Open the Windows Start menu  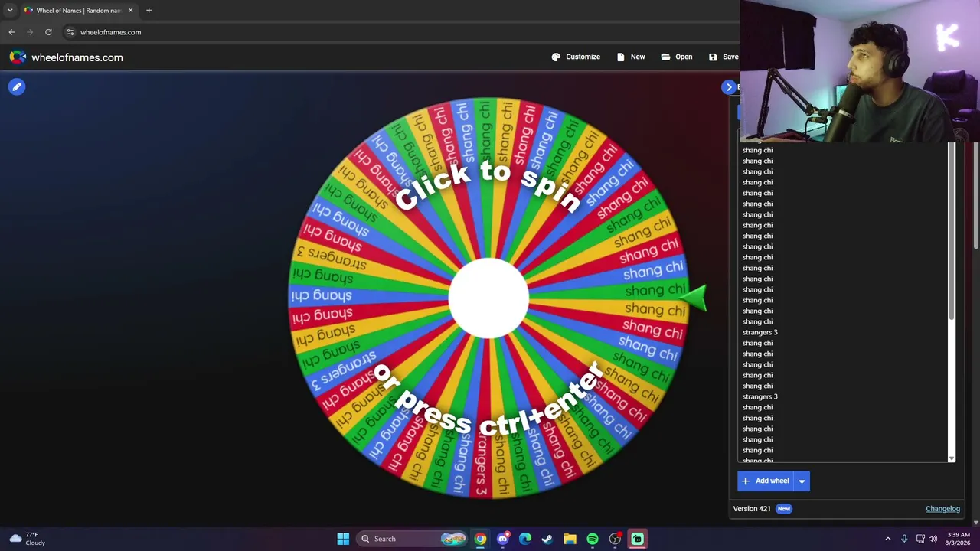tap(343, 539)
